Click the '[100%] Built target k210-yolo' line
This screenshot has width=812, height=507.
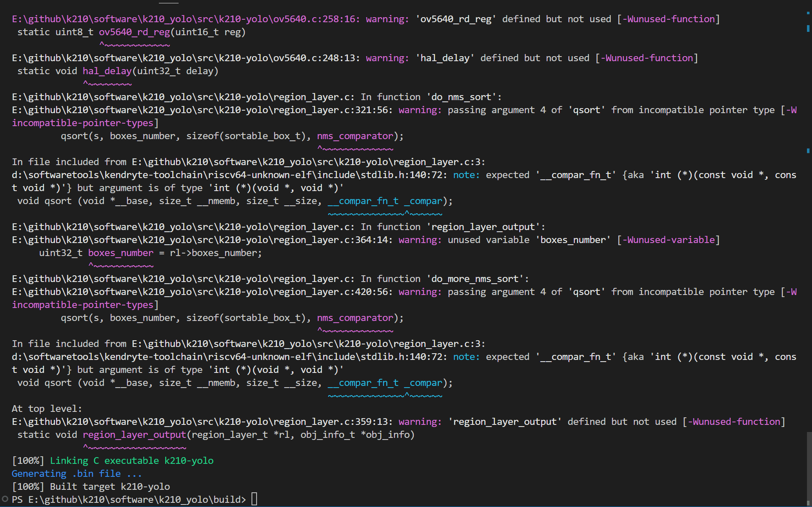[91, 487]
